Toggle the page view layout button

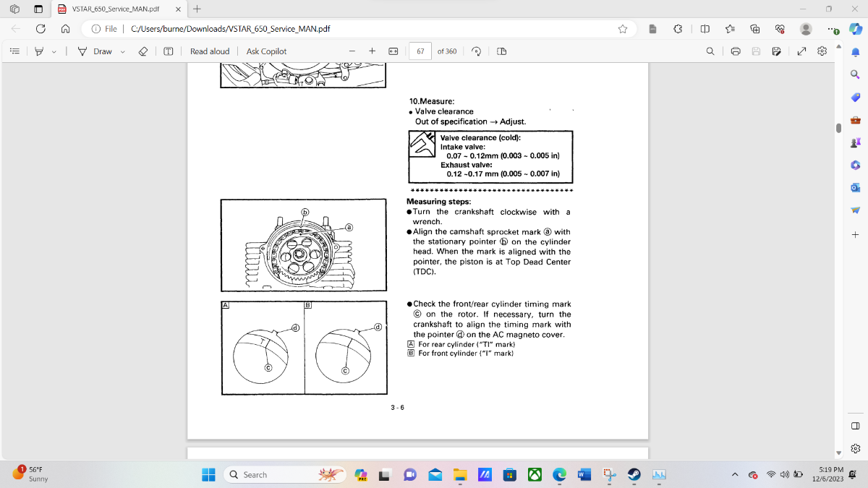coord(502,51)
